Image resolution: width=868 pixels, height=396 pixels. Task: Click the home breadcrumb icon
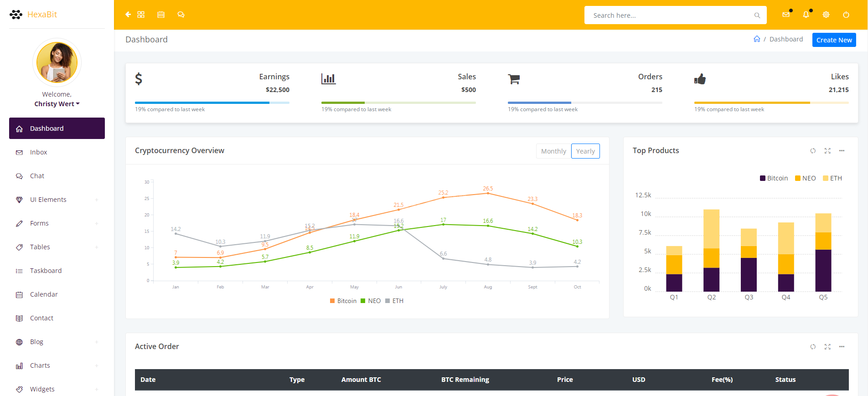click(757, 39)
